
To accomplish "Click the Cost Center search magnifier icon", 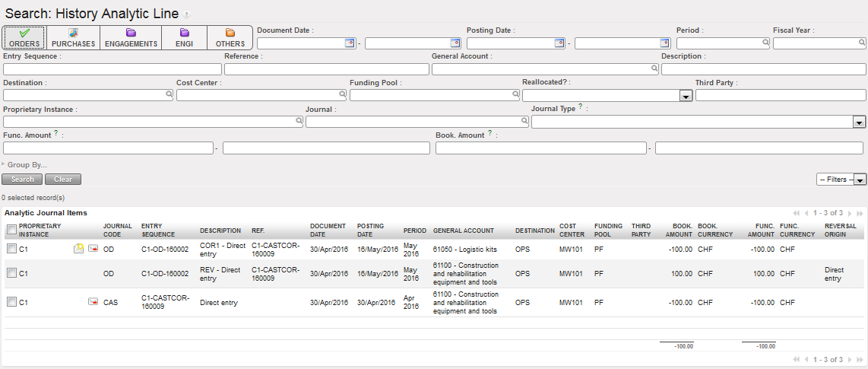I will click(x=342, y=95).
